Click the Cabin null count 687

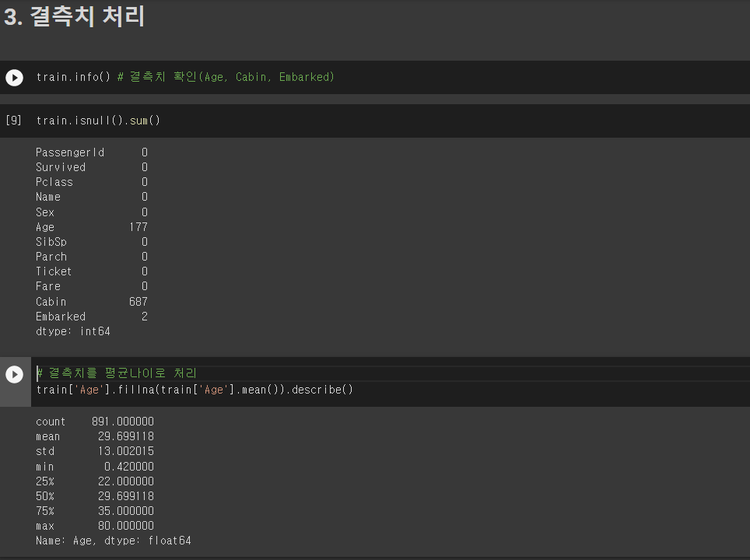click(x=138, y=302)
